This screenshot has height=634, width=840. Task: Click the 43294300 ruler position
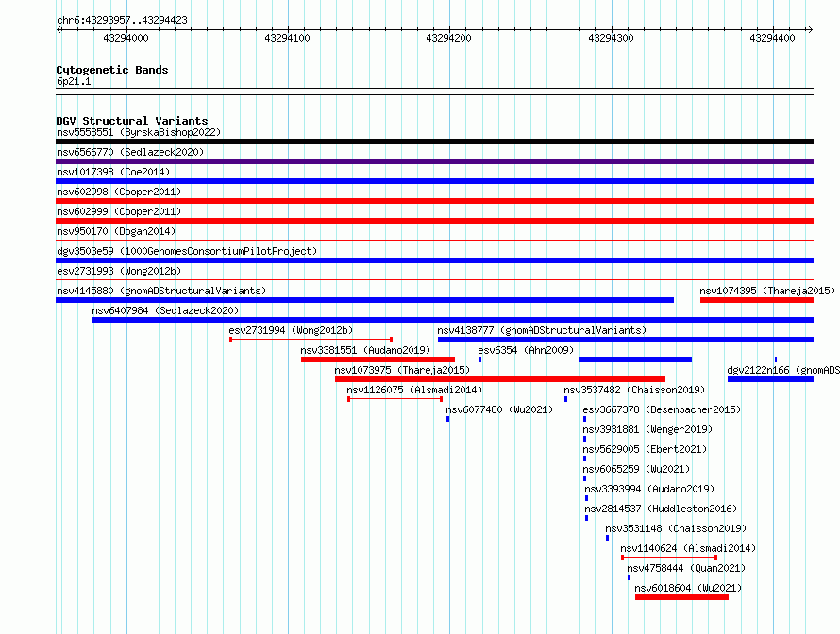coord(611,38)
